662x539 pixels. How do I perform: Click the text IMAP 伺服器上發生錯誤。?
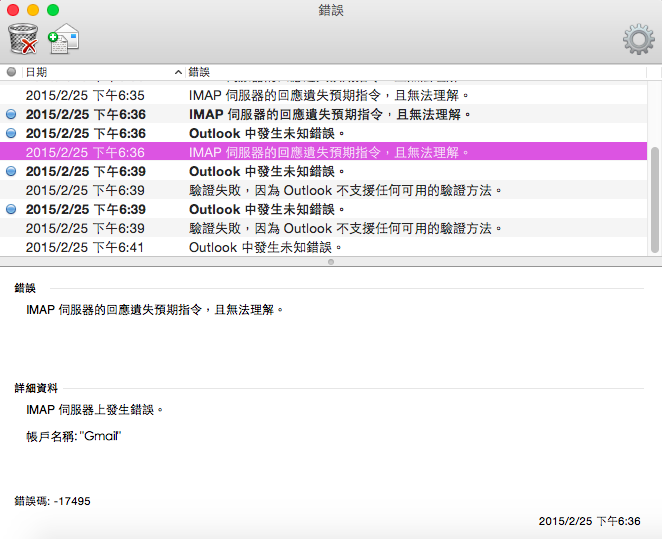(x=94, y=410)
